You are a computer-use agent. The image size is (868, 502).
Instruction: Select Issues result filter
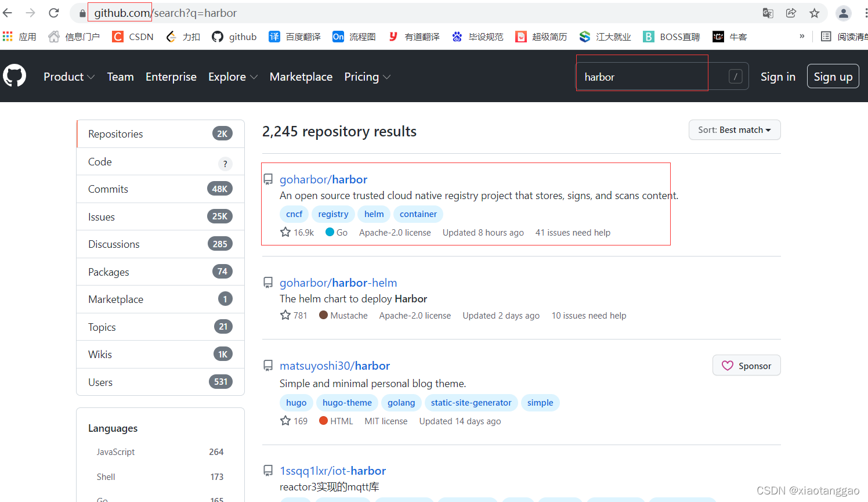160,217
